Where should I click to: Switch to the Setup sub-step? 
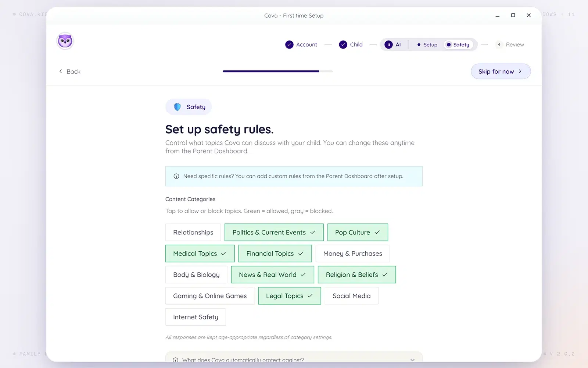click(x=427, y=45)
